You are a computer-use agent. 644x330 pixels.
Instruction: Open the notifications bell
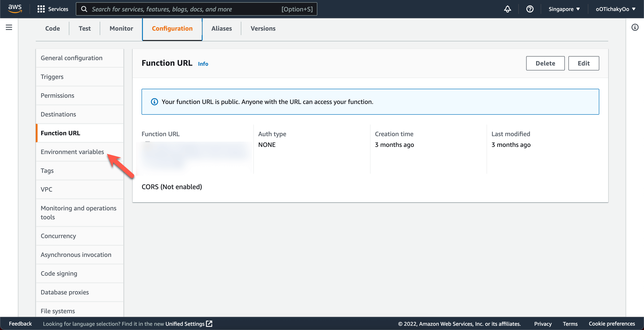[507, 9]
